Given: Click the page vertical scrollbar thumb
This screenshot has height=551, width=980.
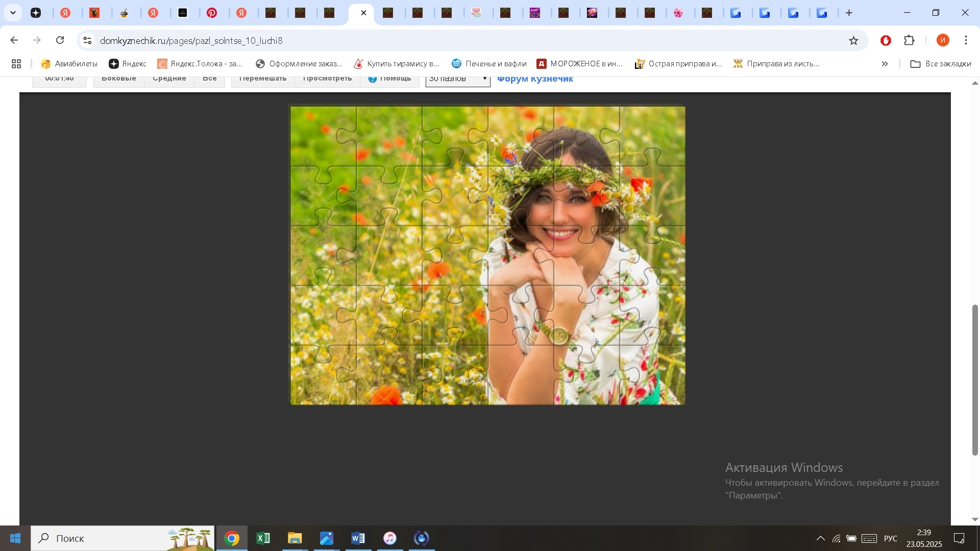Looking at the screenshot, I should coord(975,380).
